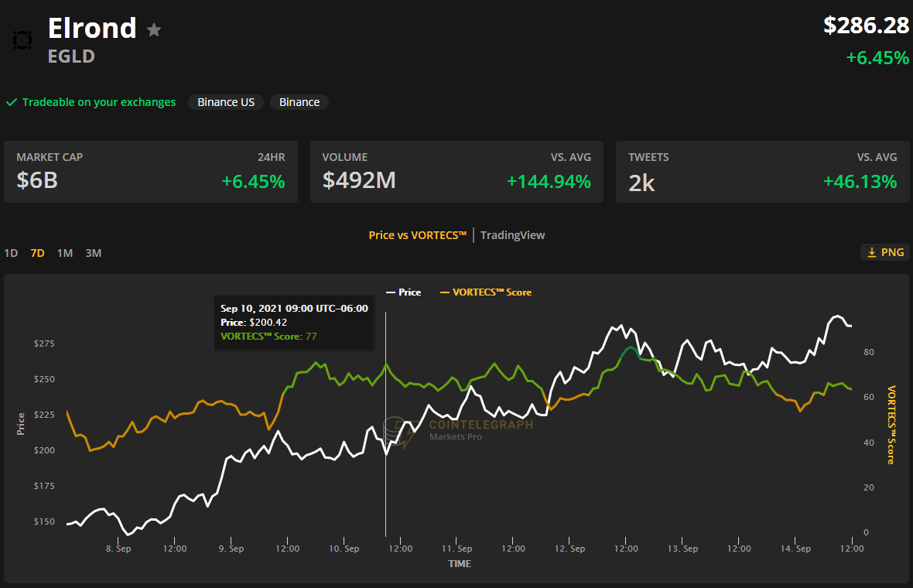
Task: Open the Binance US exchange link
Action: 226,102
